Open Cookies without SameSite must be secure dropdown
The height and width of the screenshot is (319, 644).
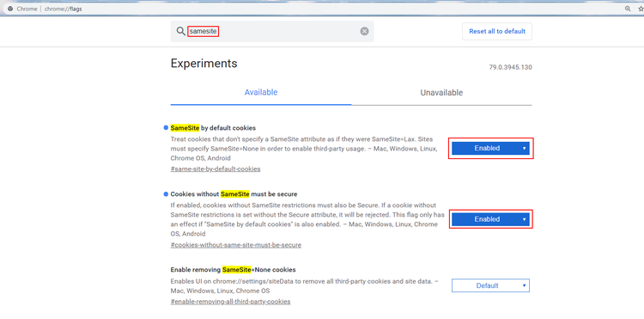[x=490, y=219]
